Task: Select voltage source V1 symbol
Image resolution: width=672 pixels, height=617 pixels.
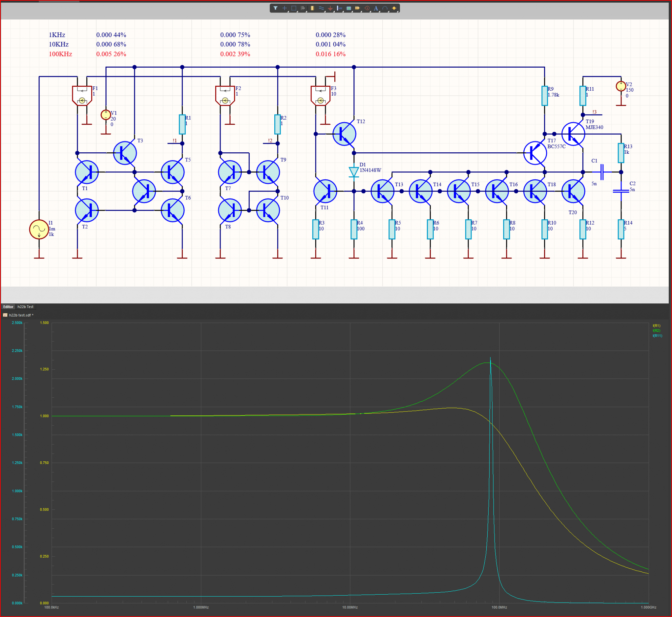Action: coord(106,115)
